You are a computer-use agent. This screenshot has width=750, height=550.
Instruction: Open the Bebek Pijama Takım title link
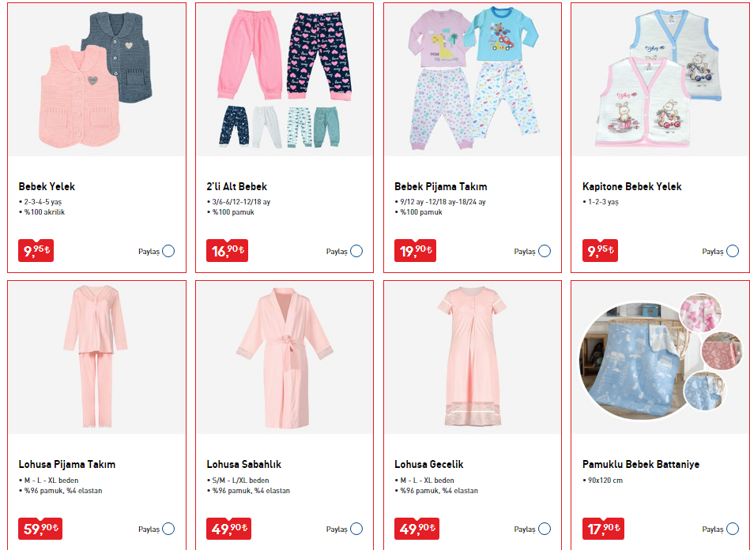click(x=441, y=186)
